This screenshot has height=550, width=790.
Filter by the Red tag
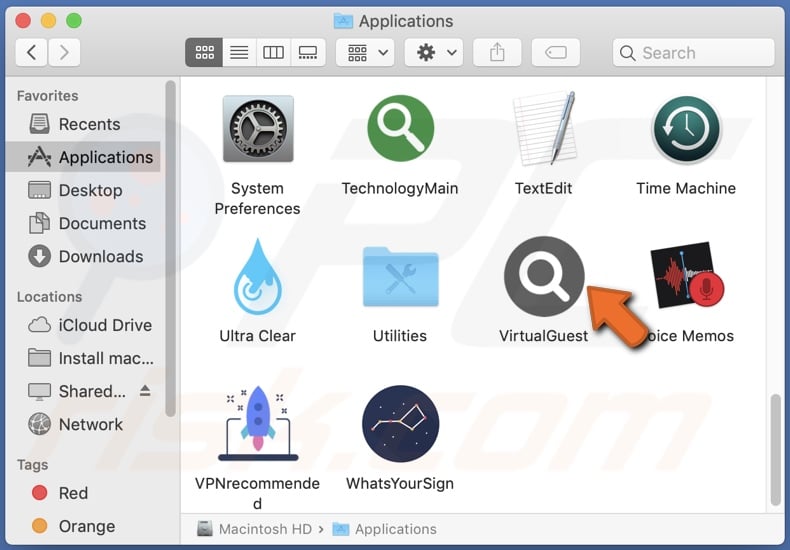coord(83,493)
